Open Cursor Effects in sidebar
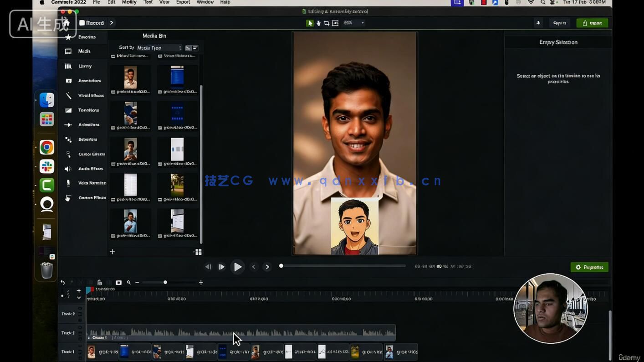 86,154
